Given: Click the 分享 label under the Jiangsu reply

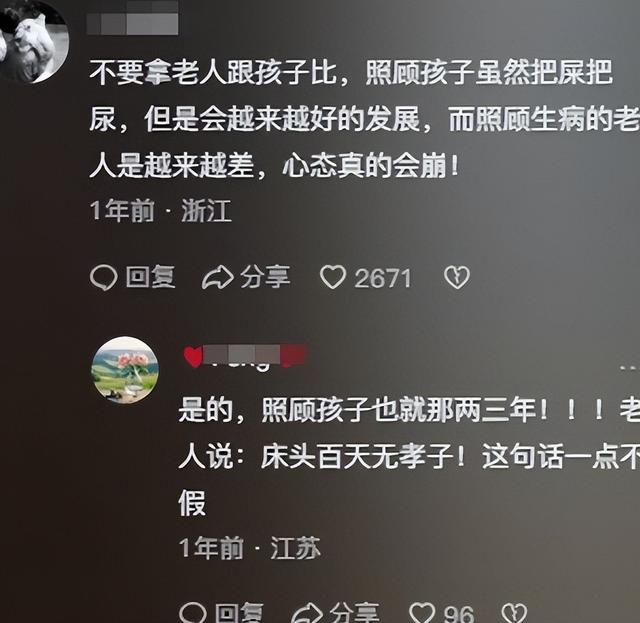Looking at the screenshot, I should pyautogui.click(x=354, y=613).
